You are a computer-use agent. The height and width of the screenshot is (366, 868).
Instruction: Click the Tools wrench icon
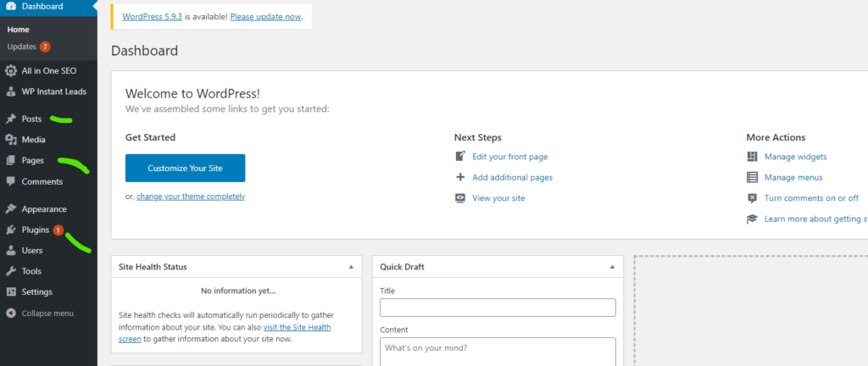tap(10, 271)
